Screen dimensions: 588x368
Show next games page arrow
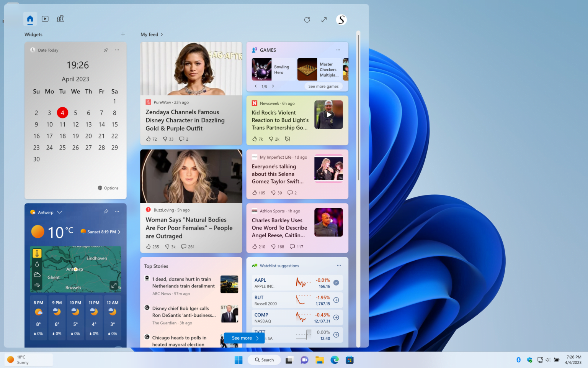[273, 86]
